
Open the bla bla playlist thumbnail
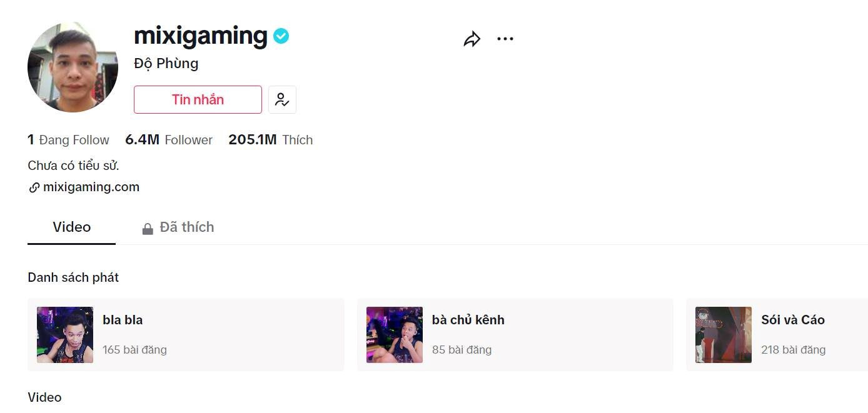[64, 334]
